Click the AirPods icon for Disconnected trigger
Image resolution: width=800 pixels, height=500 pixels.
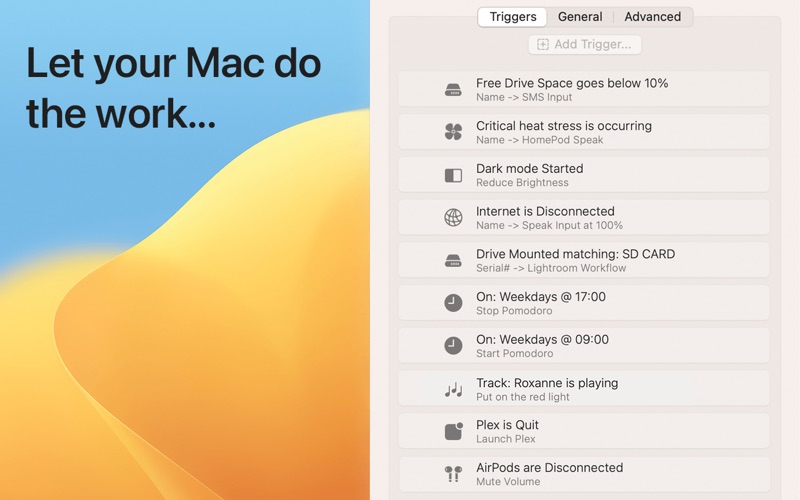coord(453,474)
